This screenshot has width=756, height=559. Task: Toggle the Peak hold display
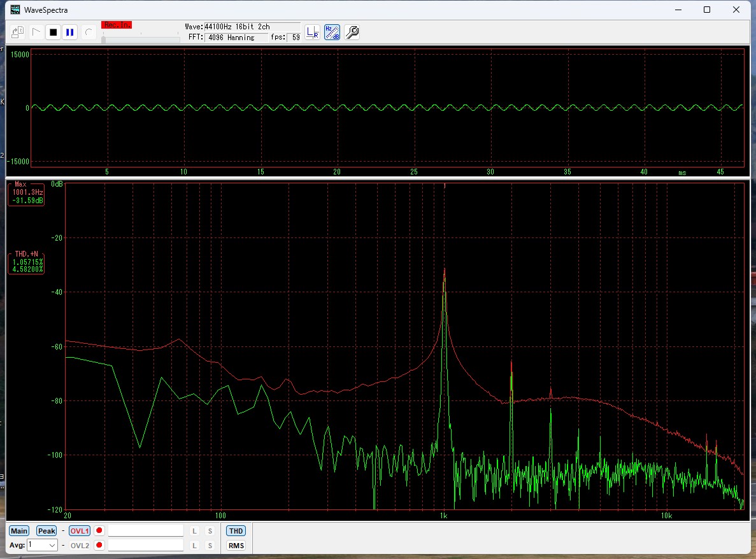[46, 531]
